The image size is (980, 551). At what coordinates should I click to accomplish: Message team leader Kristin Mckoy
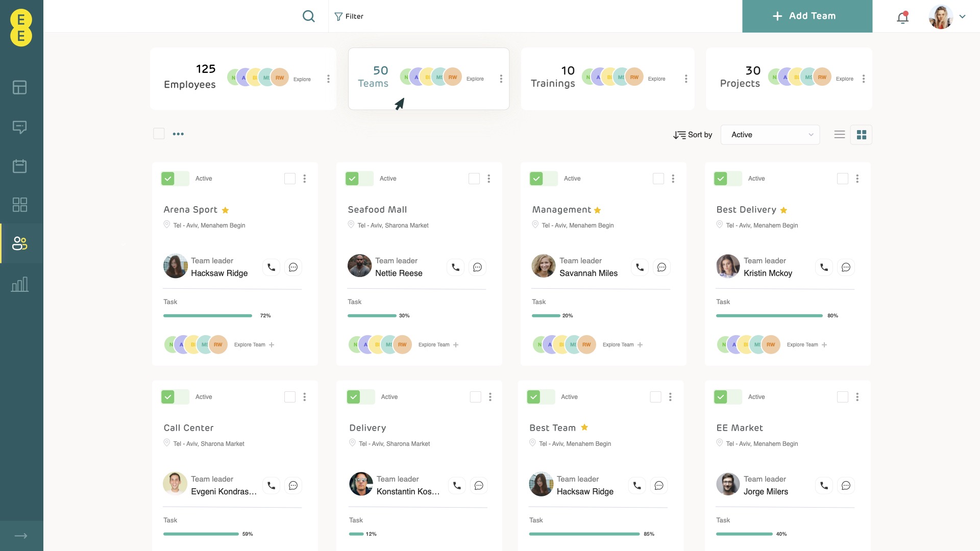click(846, 267)
